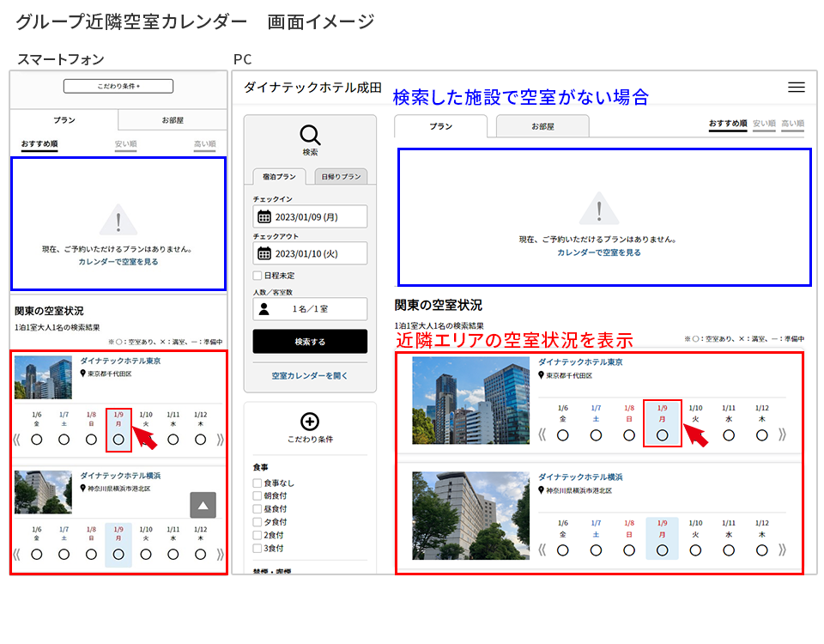Open ダイナテックホテル横浜 link in PC view
This screenshot has width=824, height=644.
[x=580, y=477]
